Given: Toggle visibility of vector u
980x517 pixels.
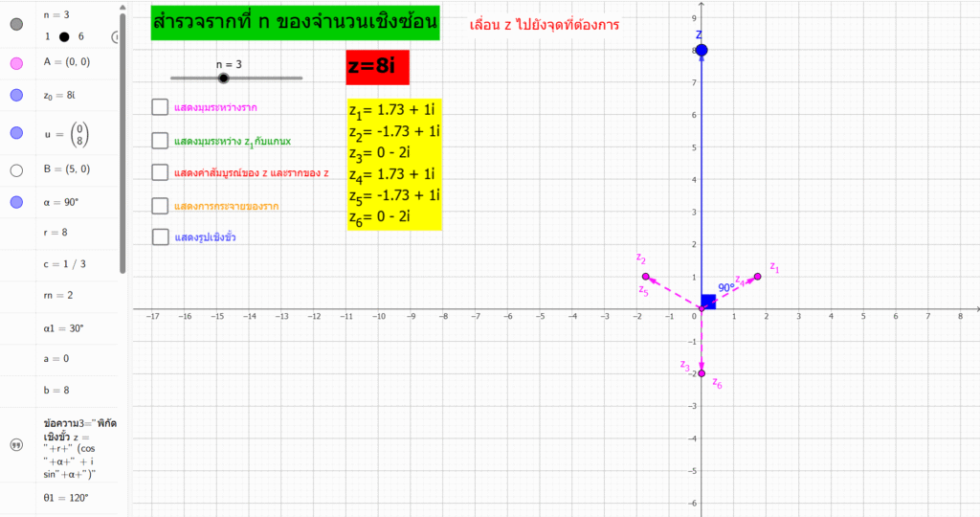Looking at the screenshot, I should pyautogui.click(x=17, y=133).
